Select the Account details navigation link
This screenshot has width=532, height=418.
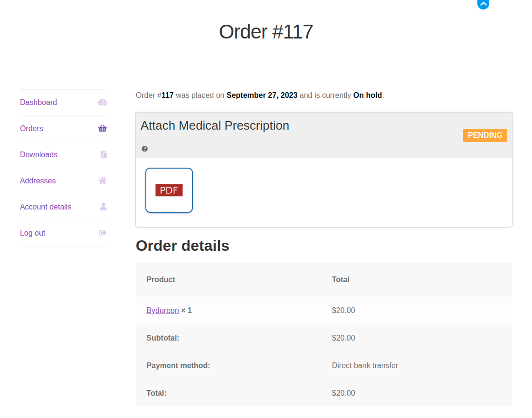pyautogui.click(x=46, y=207)
